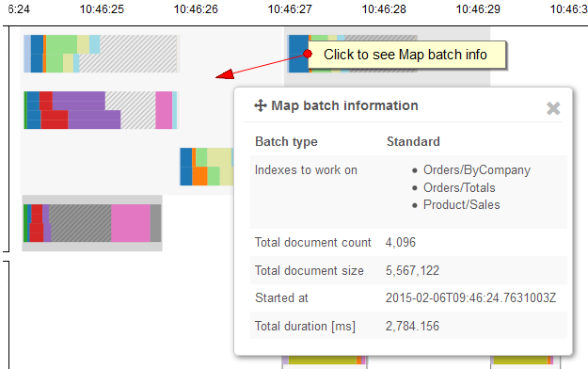Select the Orders/Totals index entry
The width and height of the screenshot is (588, 369).
pos(459,187)
